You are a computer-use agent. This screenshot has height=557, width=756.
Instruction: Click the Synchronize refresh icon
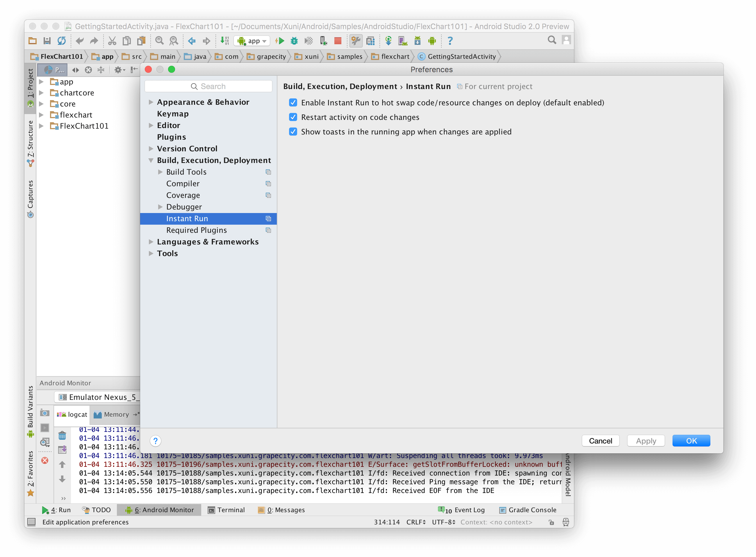pyautogui.click(x=61, y=41)
